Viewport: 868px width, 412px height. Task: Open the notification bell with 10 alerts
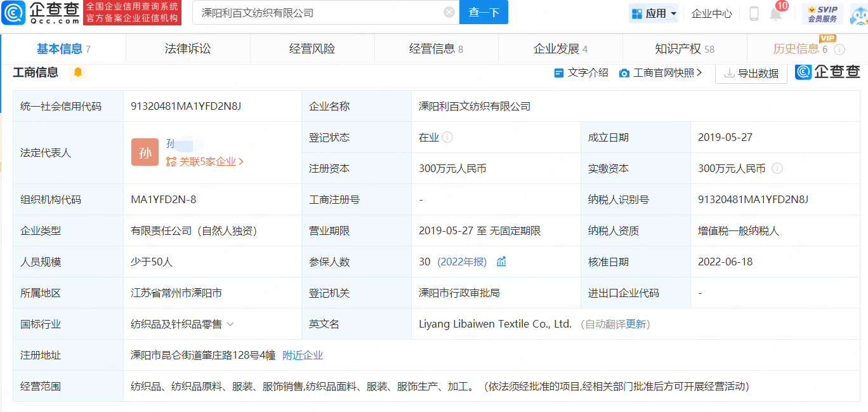pyautogui.click(x=775, y=13)
